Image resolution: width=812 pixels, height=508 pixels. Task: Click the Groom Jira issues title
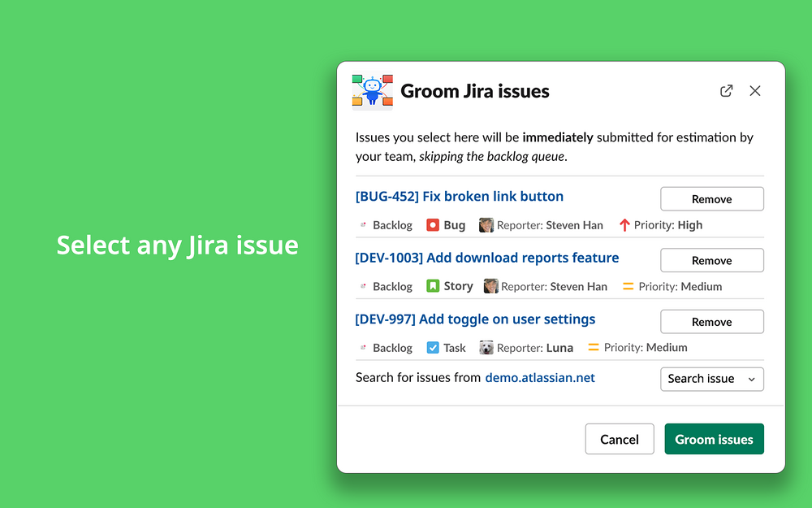(x=474, y=91)
